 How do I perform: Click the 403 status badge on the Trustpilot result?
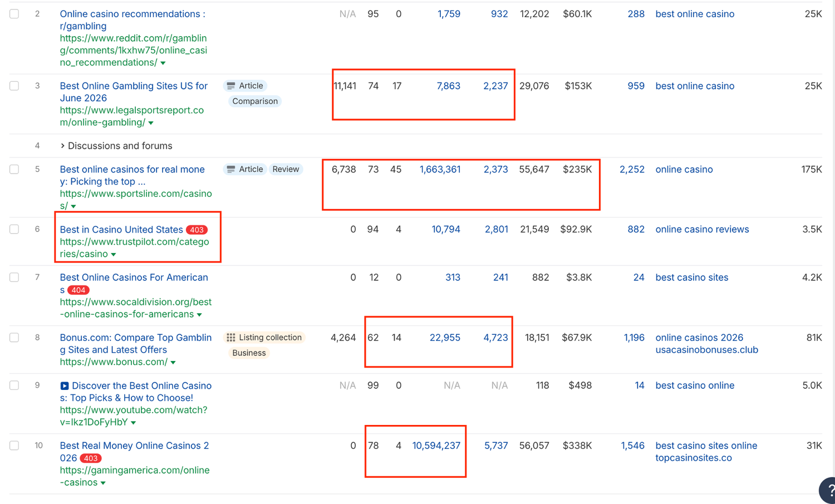tap(197, 230)
